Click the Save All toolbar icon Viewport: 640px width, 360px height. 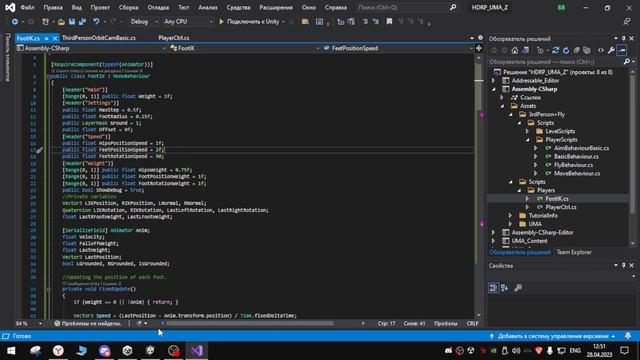pyautogui.click(x=82, y=22)
